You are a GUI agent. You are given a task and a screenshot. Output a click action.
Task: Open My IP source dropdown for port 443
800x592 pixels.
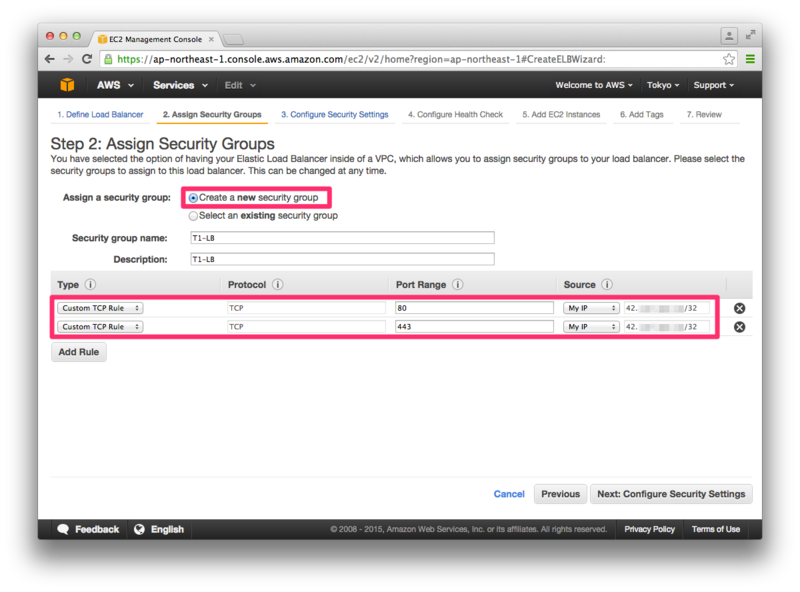coord(591,327)
